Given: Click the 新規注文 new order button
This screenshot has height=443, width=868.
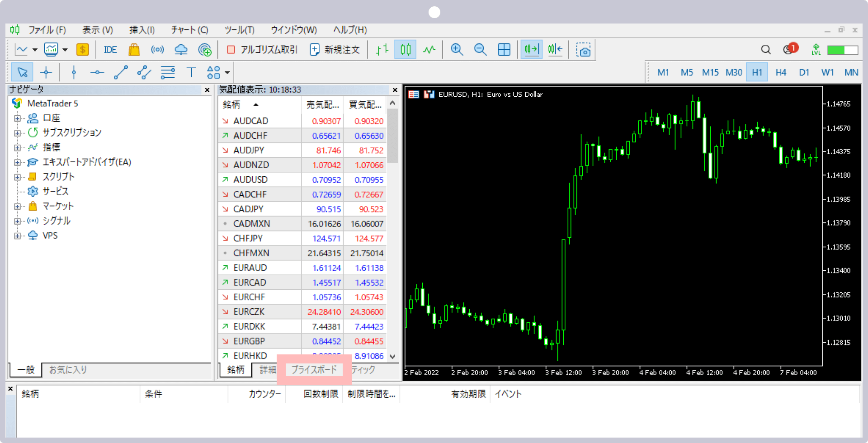Looking at the screenshot, I should (x=335, y=50).
